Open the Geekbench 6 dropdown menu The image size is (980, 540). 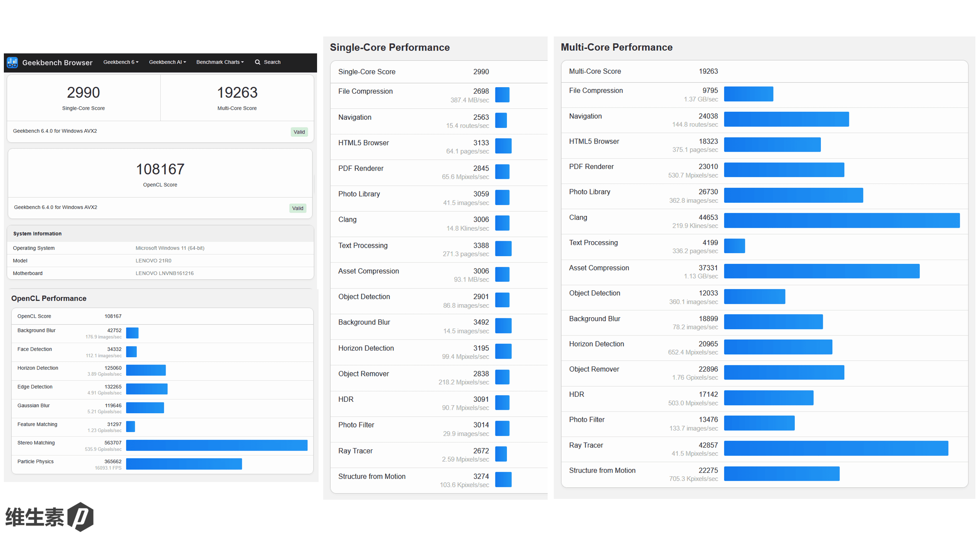tap(121, 62)
